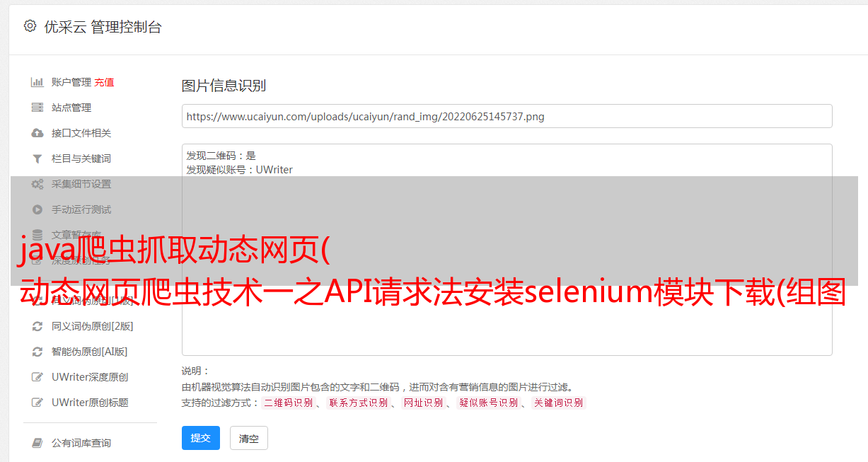
Task: Click the 联系方式识别 tag
Action: pyautogui.click(x=358, y=403)
